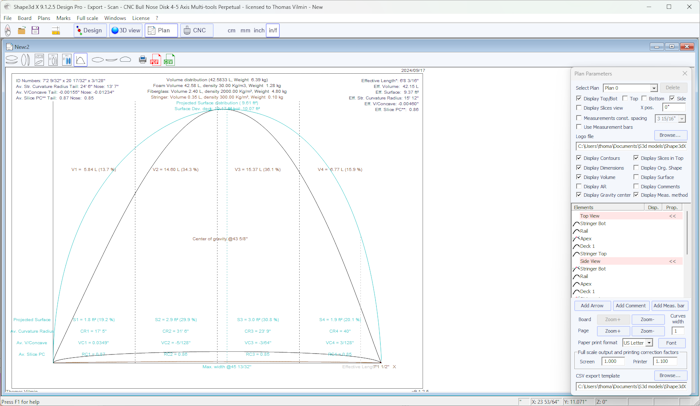Click the Add Arrow button
Screen dimensions: 700x406
592,306
